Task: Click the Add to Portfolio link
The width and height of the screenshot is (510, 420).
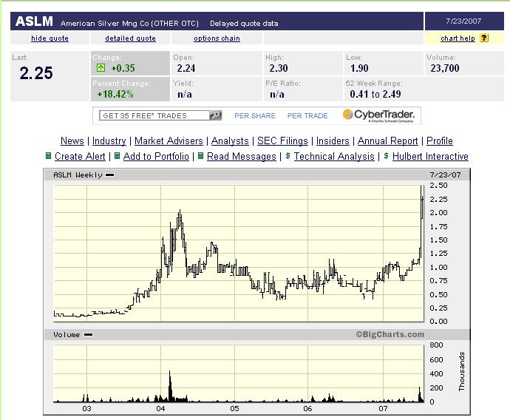Action: (x=156, y=156)
